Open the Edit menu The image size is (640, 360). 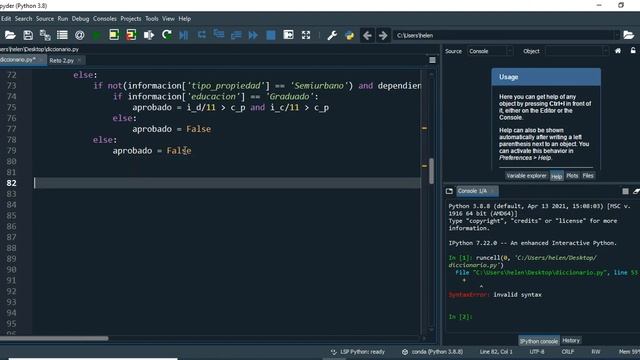tap(6, 19)
